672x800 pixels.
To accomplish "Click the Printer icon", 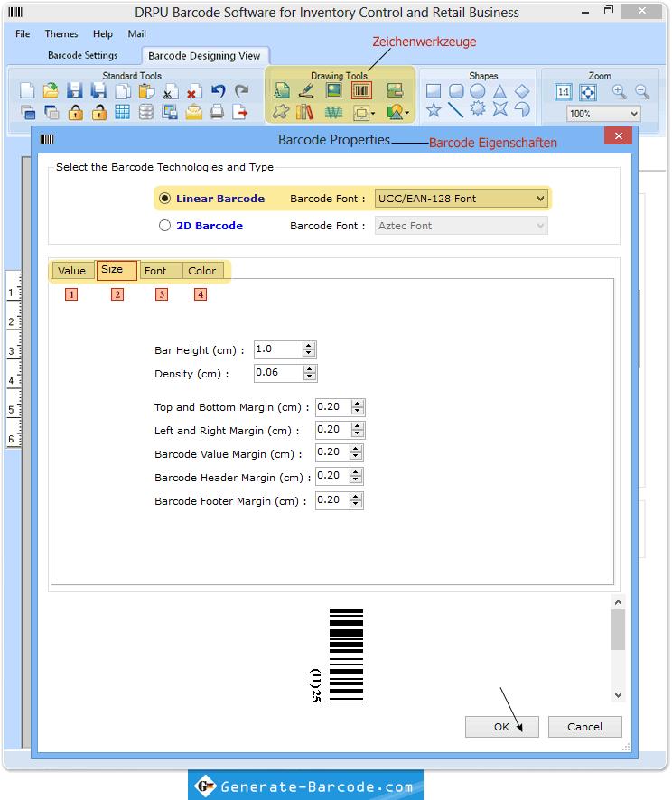I will point(217,112).
